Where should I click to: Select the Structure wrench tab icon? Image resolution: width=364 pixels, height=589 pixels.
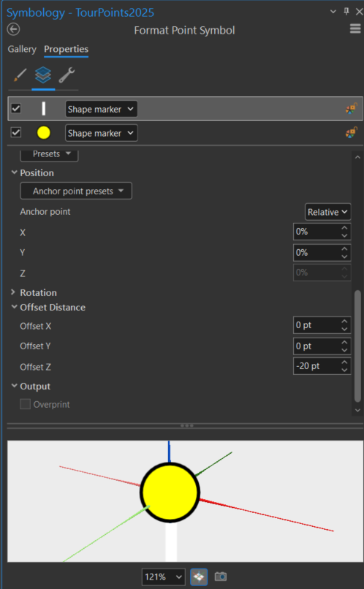pyautogui.click(x=67, y=75)
